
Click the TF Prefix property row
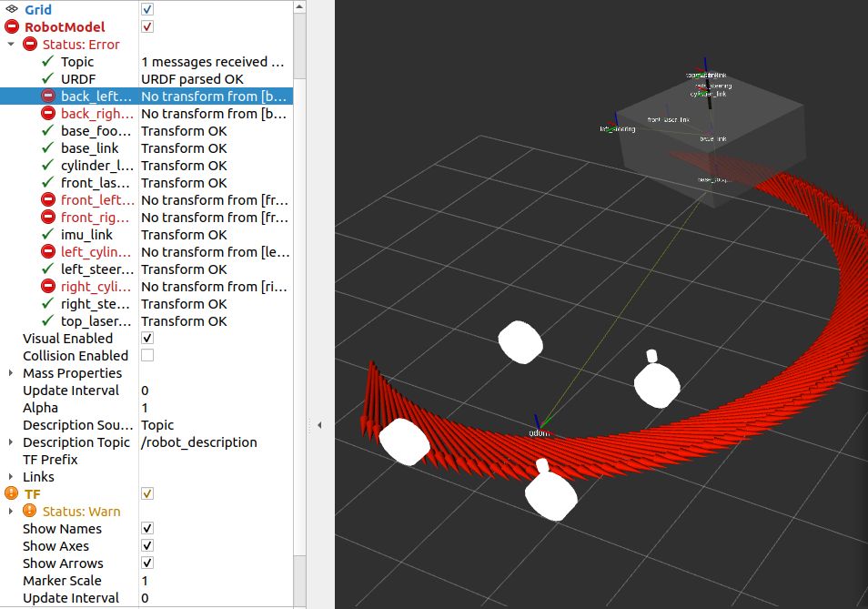point(146,459)
